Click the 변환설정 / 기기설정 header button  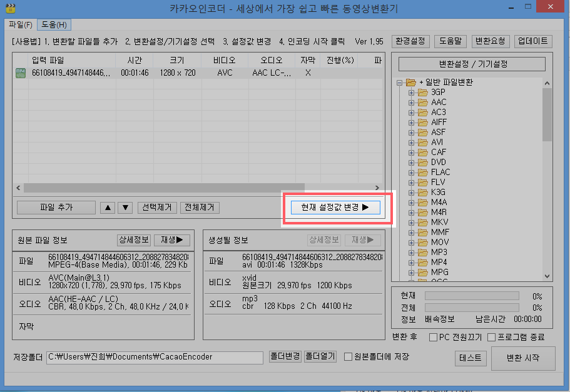pos(472,64)
